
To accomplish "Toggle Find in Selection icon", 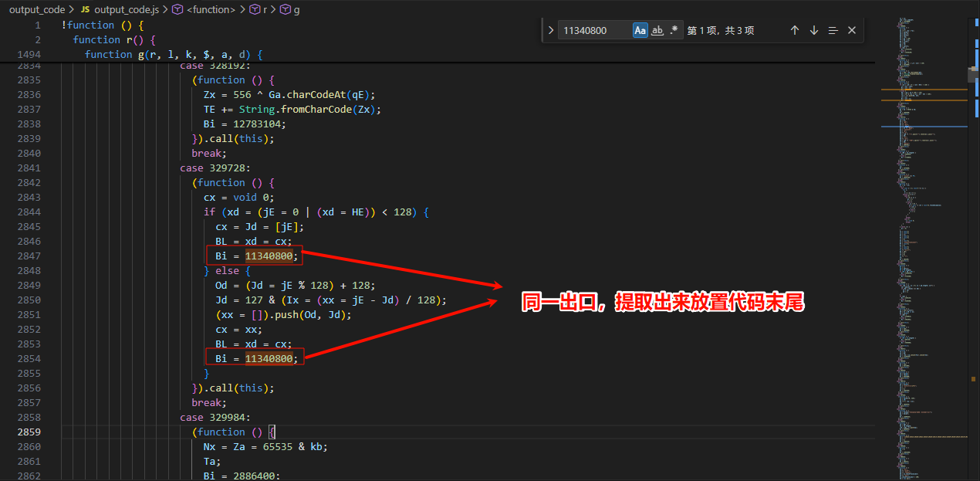I will point(833,30).
